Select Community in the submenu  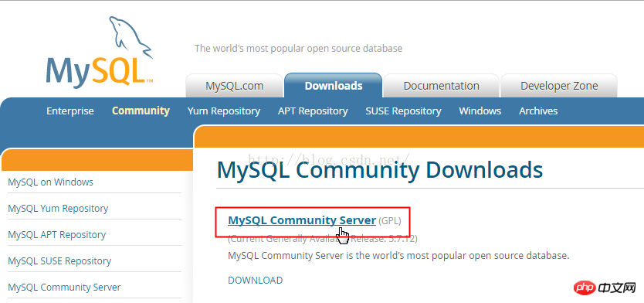click(141, 111)
